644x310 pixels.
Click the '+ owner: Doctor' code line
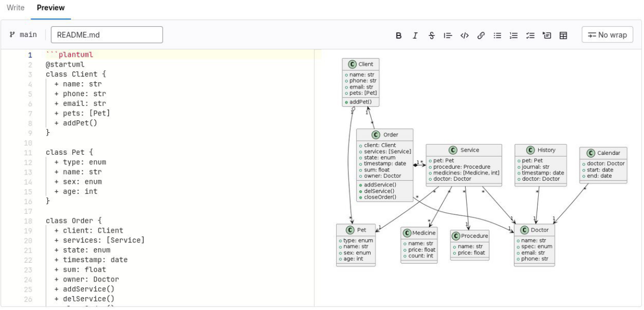(86, 279)
